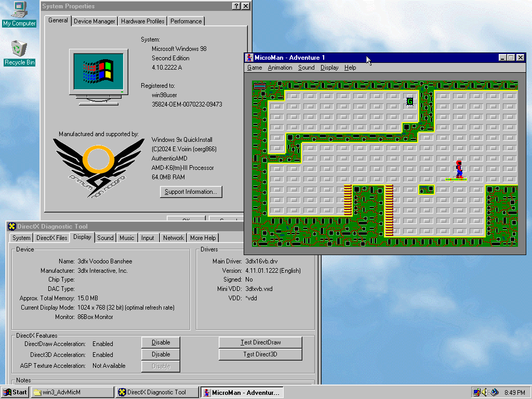Screen dimensions: 532x399
Task: Disable DirectDraw Acceleration
Action: (161, 342)
